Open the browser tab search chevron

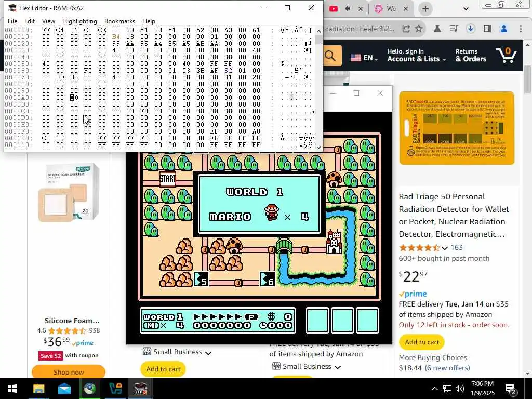[466, 9]
